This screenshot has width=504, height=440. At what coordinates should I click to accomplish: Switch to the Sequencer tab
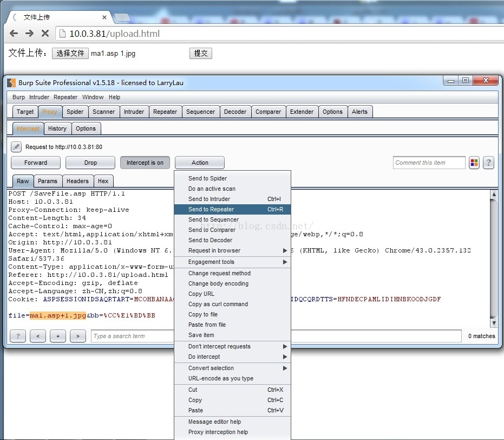(200, 112)
